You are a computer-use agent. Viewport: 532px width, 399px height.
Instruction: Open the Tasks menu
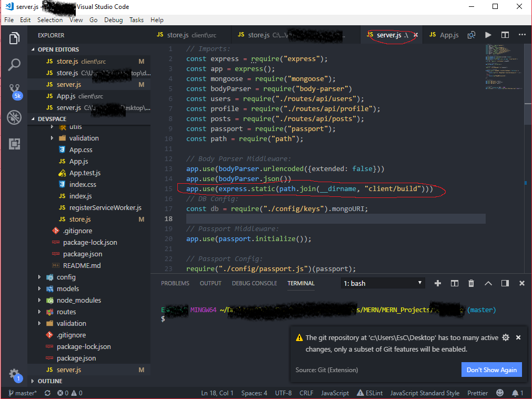pyautogui.click(x=136, y=20)
